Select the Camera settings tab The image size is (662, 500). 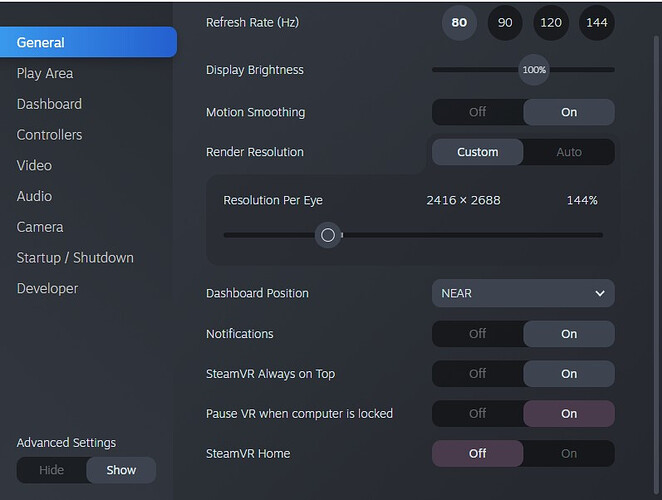pos(40,227)
